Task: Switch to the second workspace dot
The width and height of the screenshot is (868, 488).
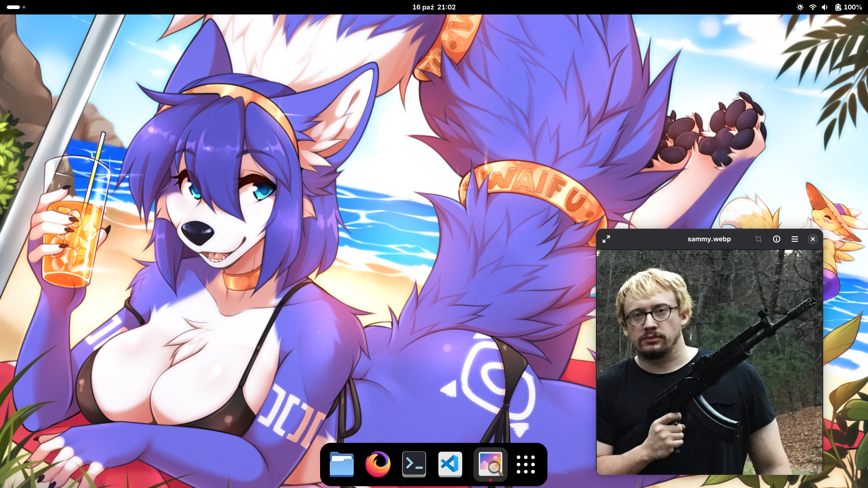Action: point(24,7)
